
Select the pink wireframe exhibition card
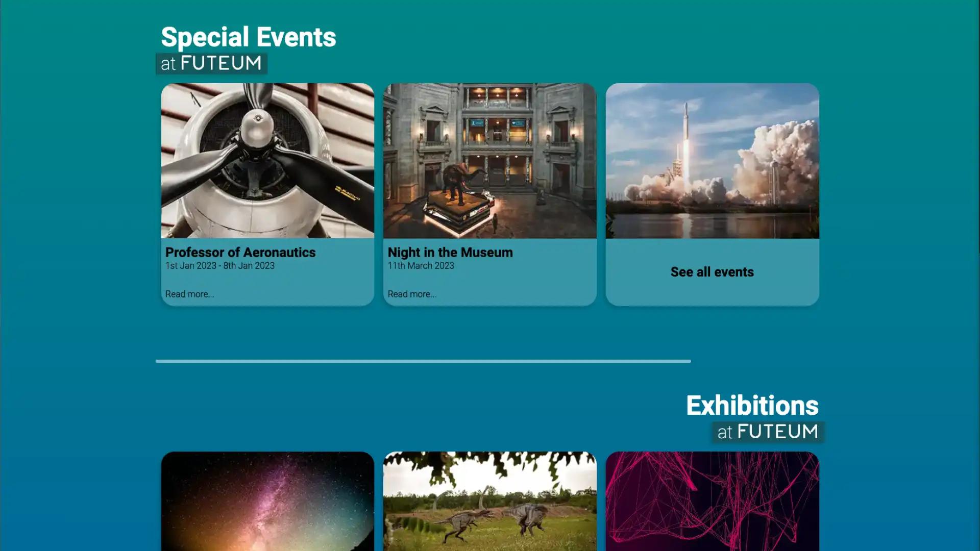[x=712, y=501]
